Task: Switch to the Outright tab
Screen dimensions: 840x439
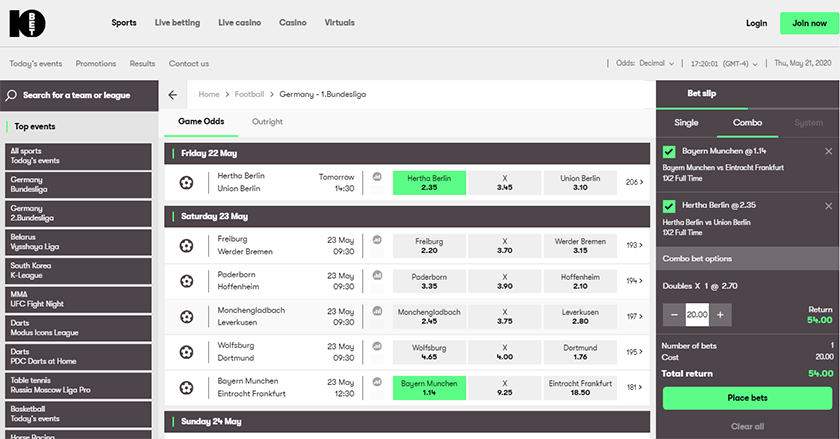Action: click(x=267, y=122)
